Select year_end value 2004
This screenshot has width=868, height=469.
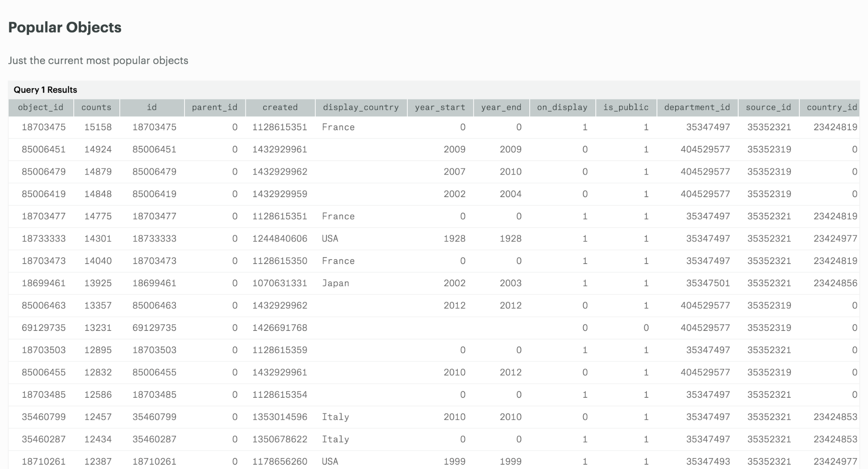point(511,194)
